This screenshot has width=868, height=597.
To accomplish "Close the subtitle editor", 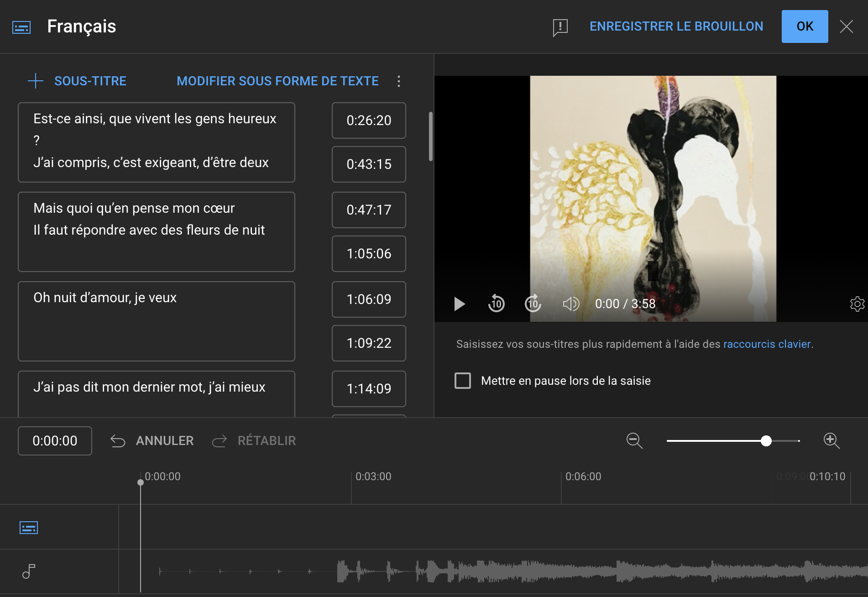I will pos(847,26).
